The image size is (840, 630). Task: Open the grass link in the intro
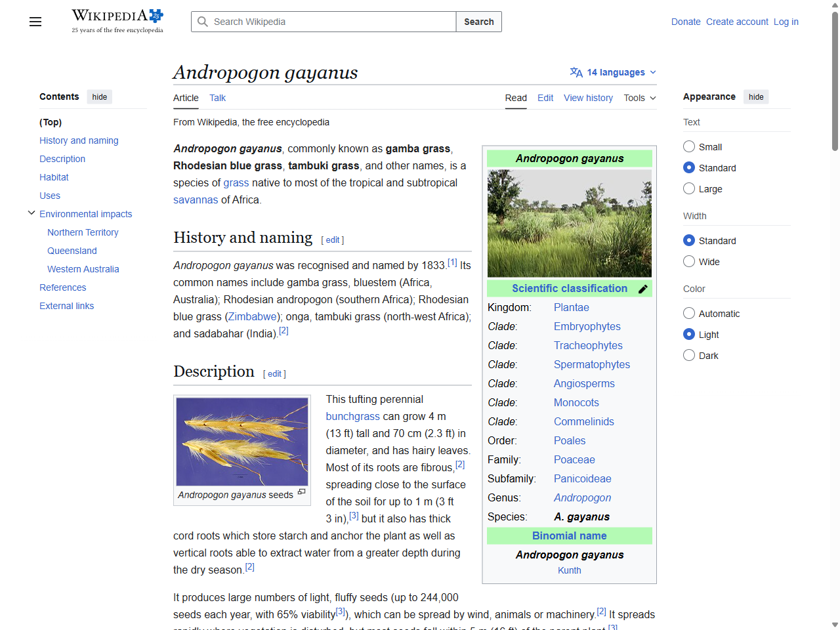point(236,182)
